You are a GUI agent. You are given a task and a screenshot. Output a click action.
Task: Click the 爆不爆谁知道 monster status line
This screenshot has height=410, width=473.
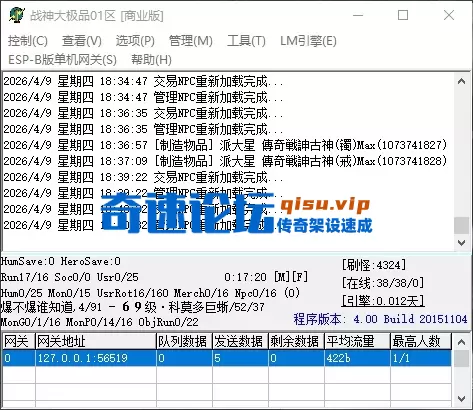tap(133, 307)
